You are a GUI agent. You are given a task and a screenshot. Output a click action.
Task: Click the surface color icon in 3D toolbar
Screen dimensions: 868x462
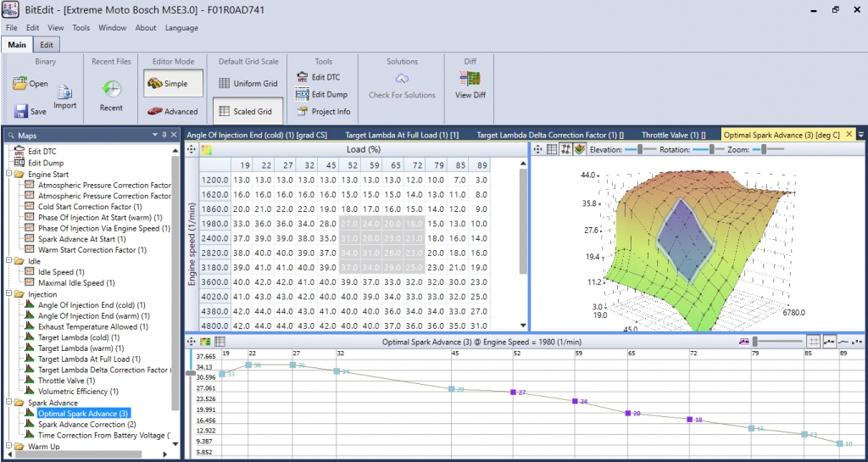coord(580,149)
